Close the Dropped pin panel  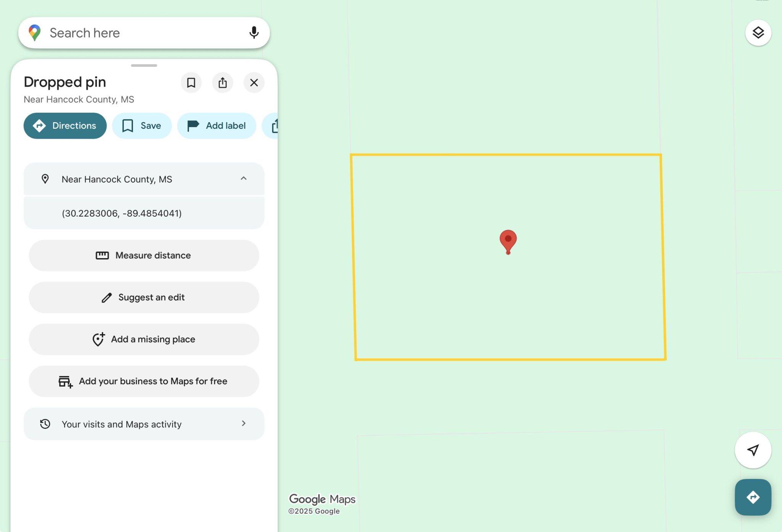pyautogui.click(x=254, y=82)
